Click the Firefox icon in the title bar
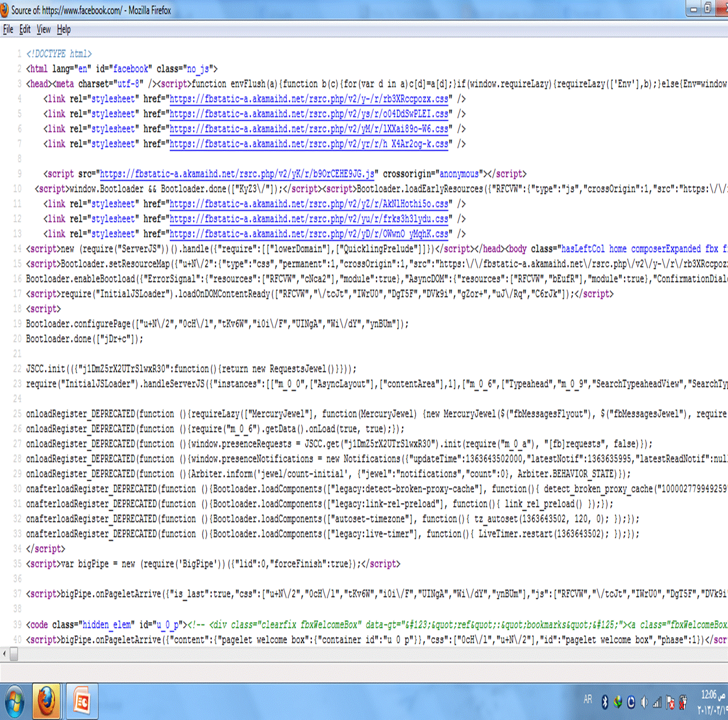Image resolution: width=728 pixels, height=720 pixels. point(4,10)
